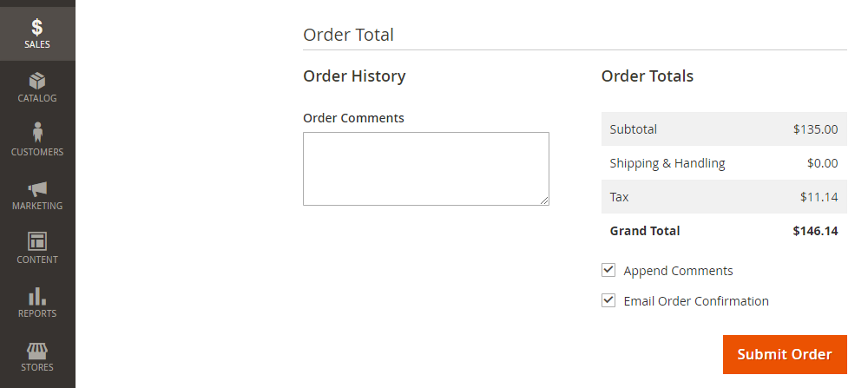868x388 pixels.
Task: Uncheck the Email Order Confirmation checkbox
Action: click(608, 300)
